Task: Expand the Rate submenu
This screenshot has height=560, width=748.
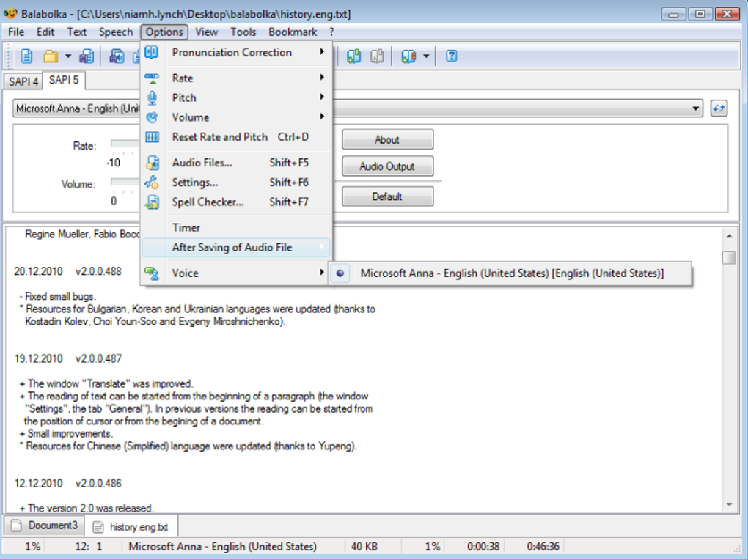Action: coord(236,78)
